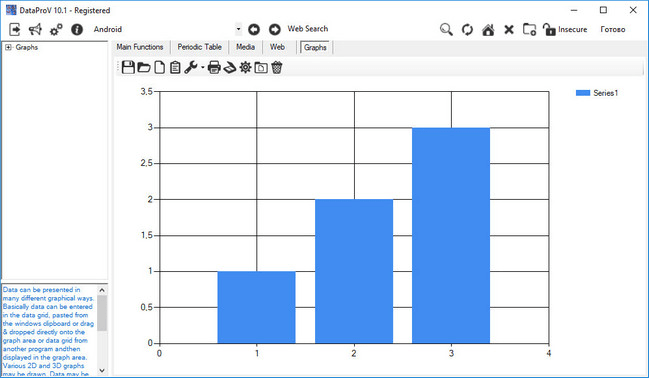
Task: Open the wrench tool dropdown arrow
Action: 202,67
